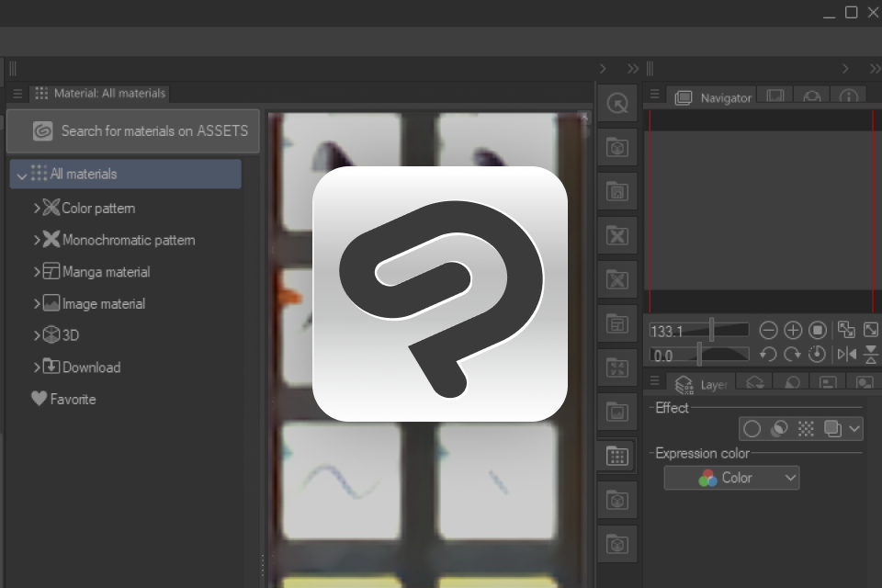Expand the Manga material folder

[x=37, y=272]
